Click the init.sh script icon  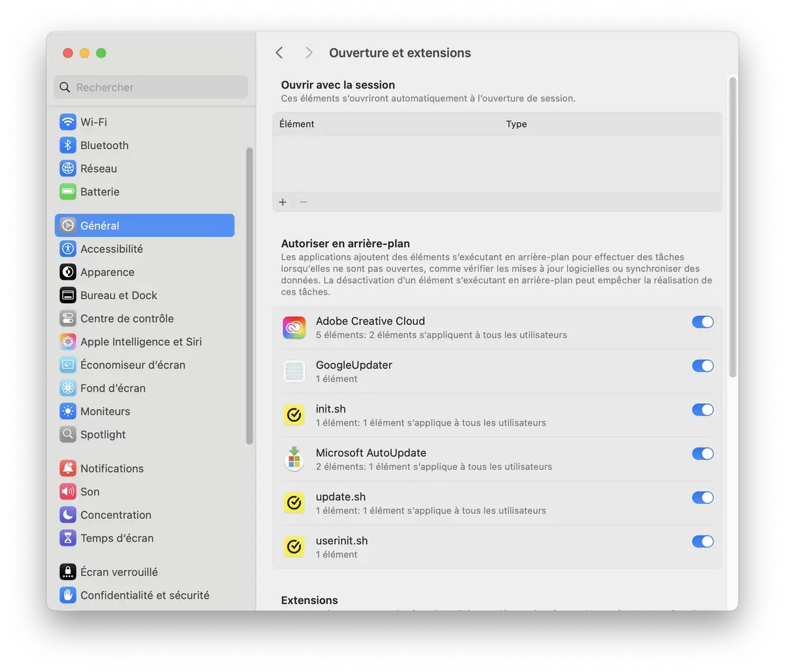click(294, 414)
